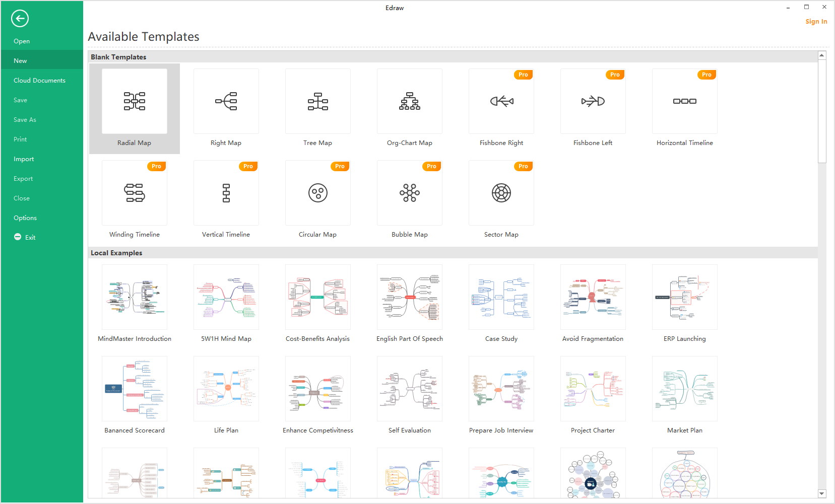Pick the Bubble Map template
The height and width of the screenshot is (504, 835).
410,193
